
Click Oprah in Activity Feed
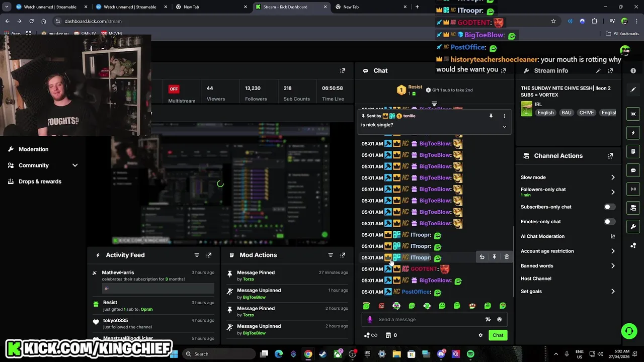pyautogui.click(x=146, y=309)
